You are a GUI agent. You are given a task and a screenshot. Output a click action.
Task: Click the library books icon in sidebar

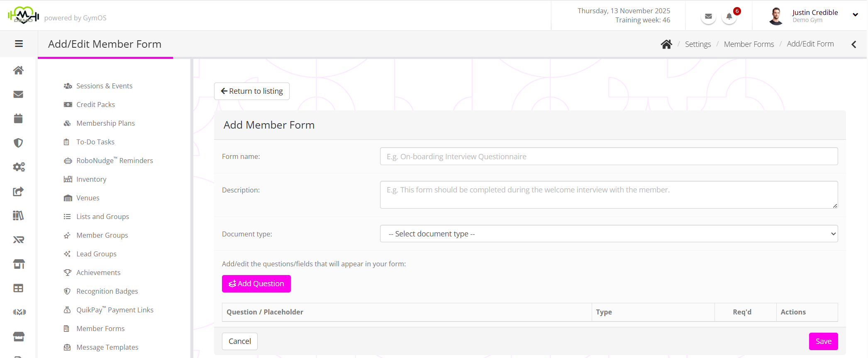click(18, 215)
